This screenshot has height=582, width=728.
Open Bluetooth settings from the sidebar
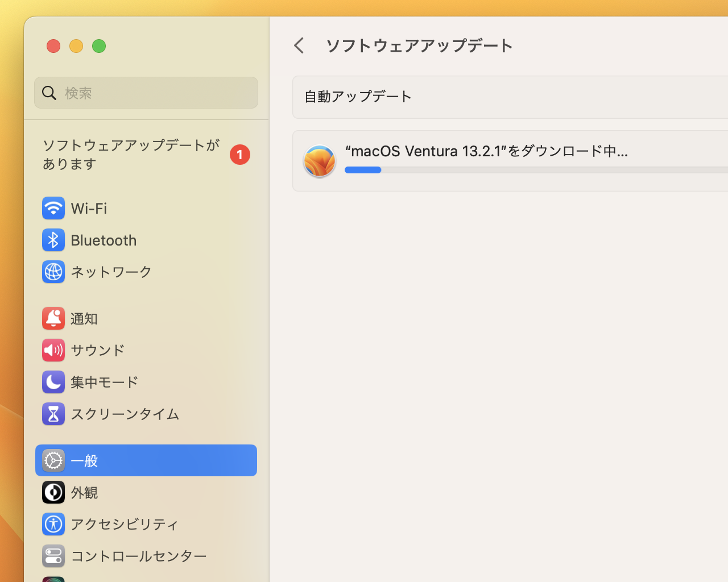[53, 240]
